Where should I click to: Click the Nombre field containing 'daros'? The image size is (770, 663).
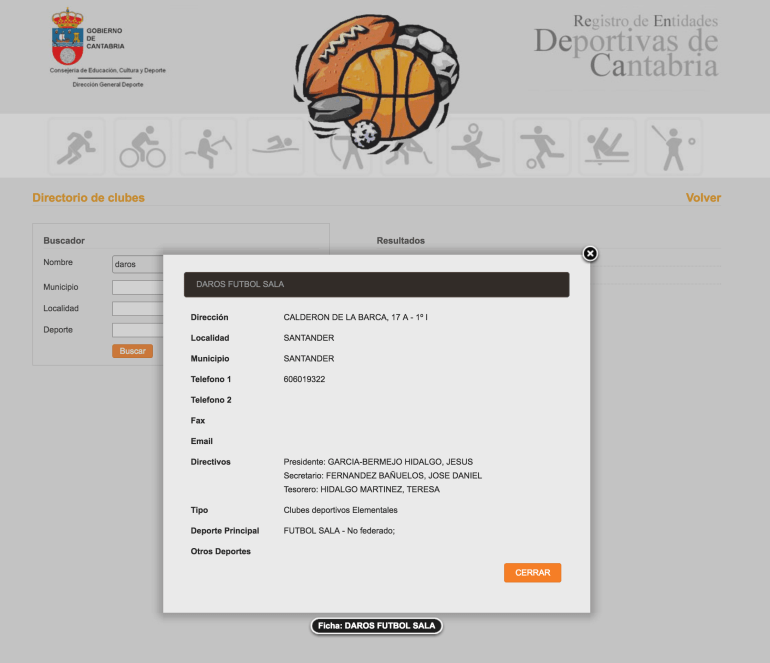(x=137, y=265)
